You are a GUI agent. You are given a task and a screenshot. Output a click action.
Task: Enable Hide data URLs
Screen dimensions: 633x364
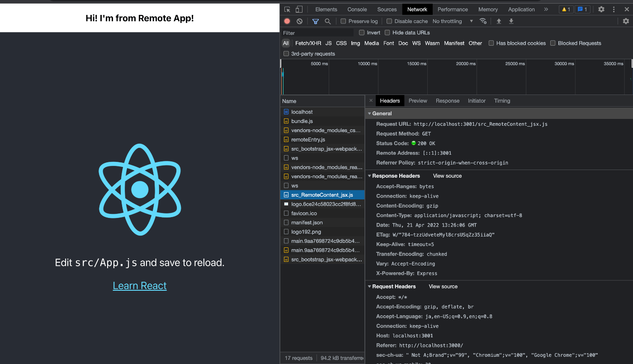point(387,33)
